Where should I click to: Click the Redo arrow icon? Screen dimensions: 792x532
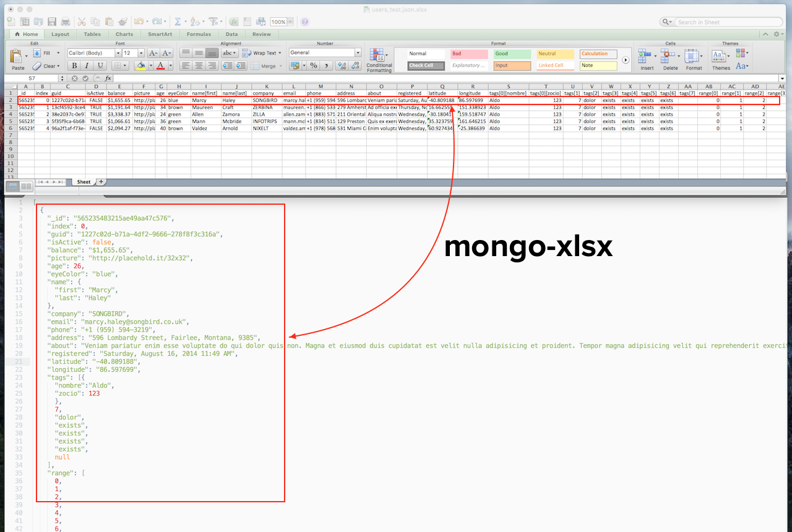click(157, 22)
